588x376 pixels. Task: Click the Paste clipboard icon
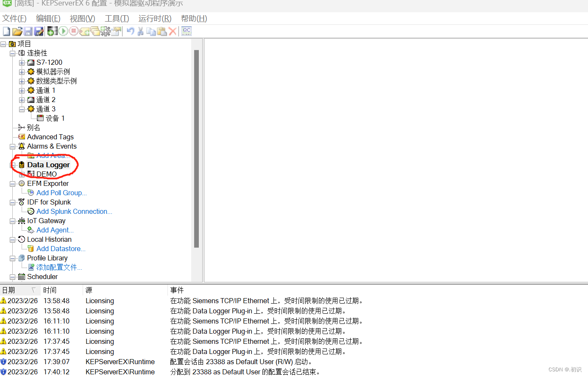(x=162, y=31)
